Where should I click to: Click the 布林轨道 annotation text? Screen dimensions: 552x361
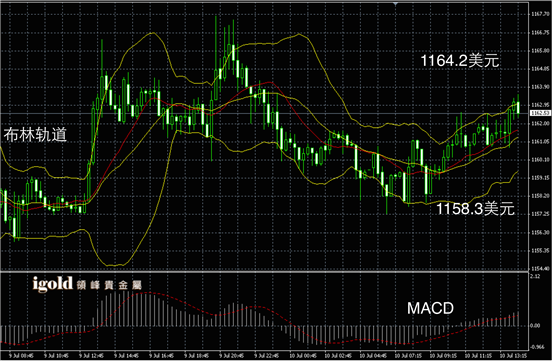(35, 135)
